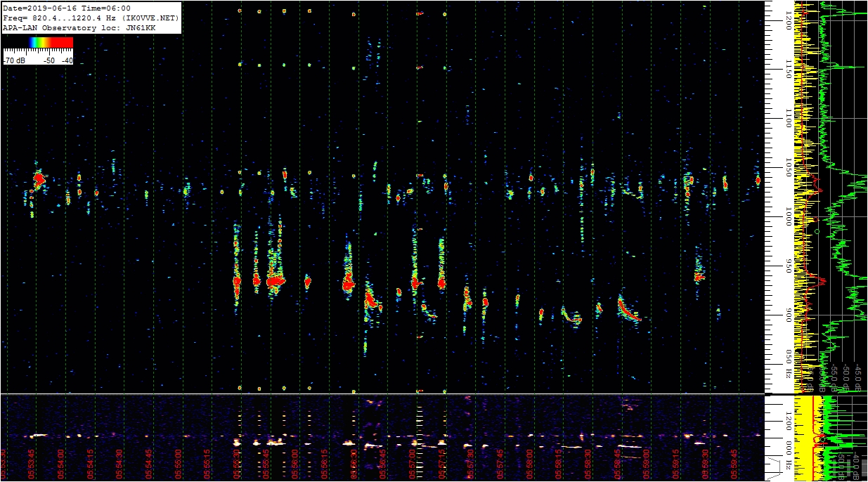Screen dimensions: 868x482
Task: Click the long descending chirp signal near 05:58:45
Action: [x=629, y=309]
